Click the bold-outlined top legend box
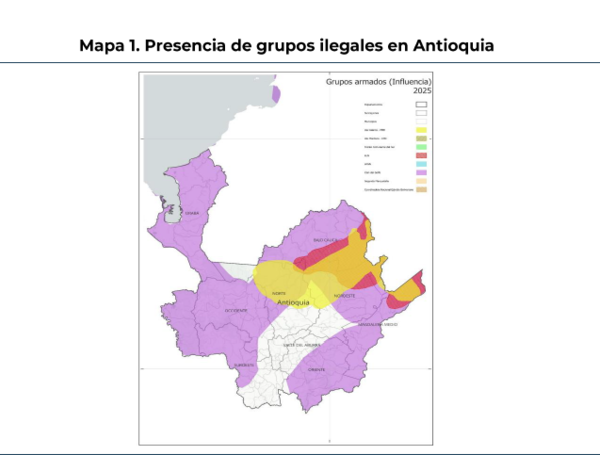600x455 pixels. [x=421, y=104]
